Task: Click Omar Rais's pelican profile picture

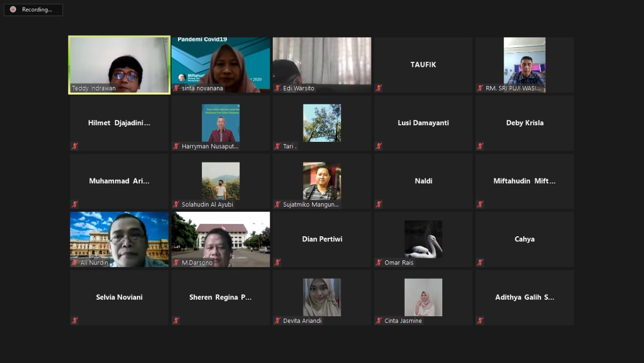Action: (x=423, y=239)
